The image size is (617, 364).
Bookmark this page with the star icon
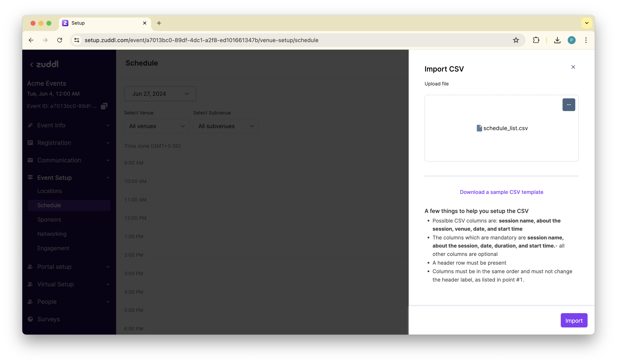coord(516,40)
